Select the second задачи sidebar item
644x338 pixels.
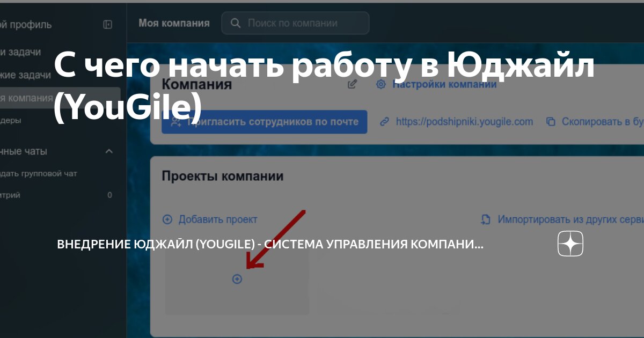[x=26, y=75]
